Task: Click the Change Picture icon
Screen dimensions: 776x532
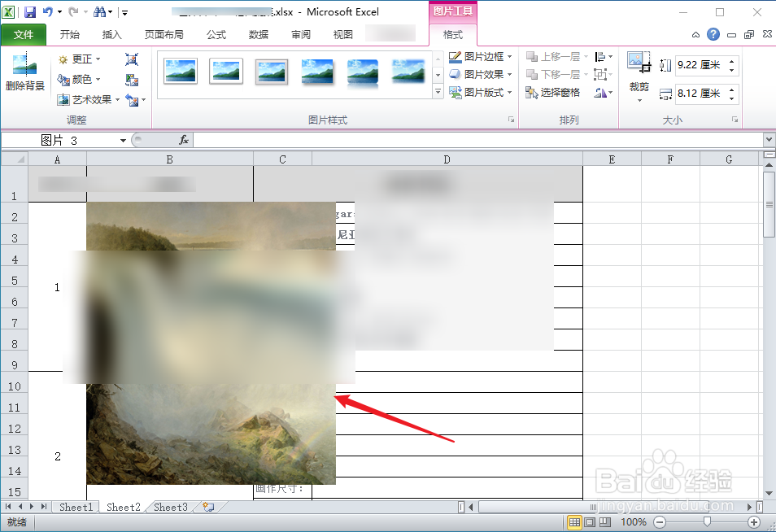Action: coord(132,80)
